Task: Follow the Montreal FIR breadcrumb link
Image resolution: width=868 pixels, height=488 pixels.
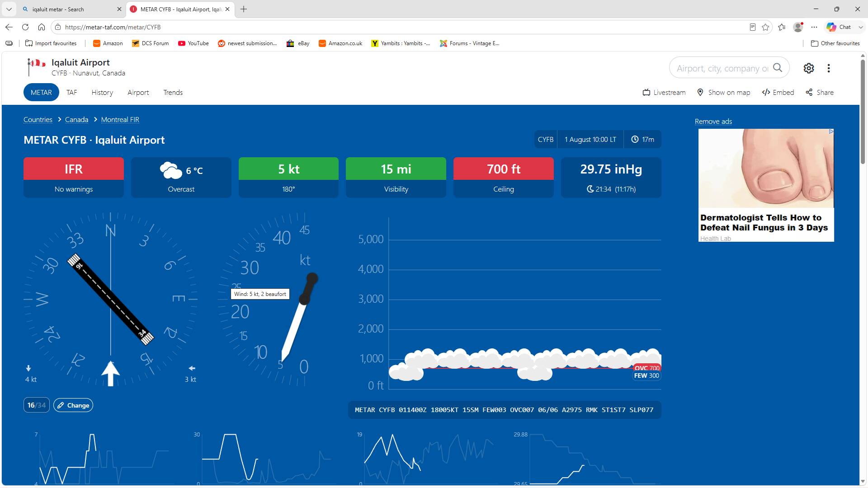Action: 120,120
